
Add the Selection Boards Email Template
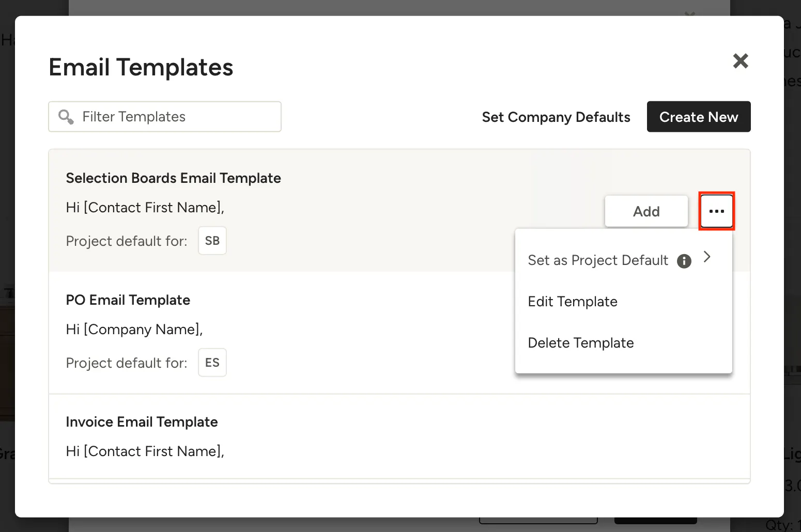point(646,211)
